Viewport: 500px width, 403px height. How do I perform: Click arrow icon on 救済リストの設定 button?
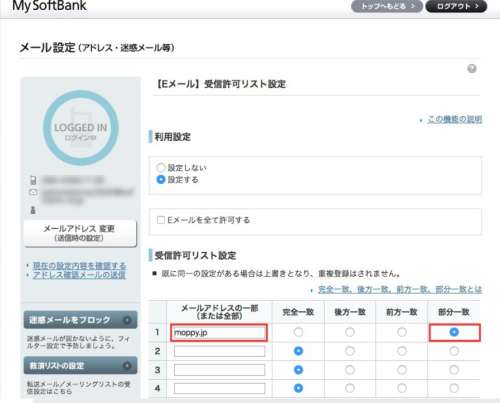pos(127,366)
